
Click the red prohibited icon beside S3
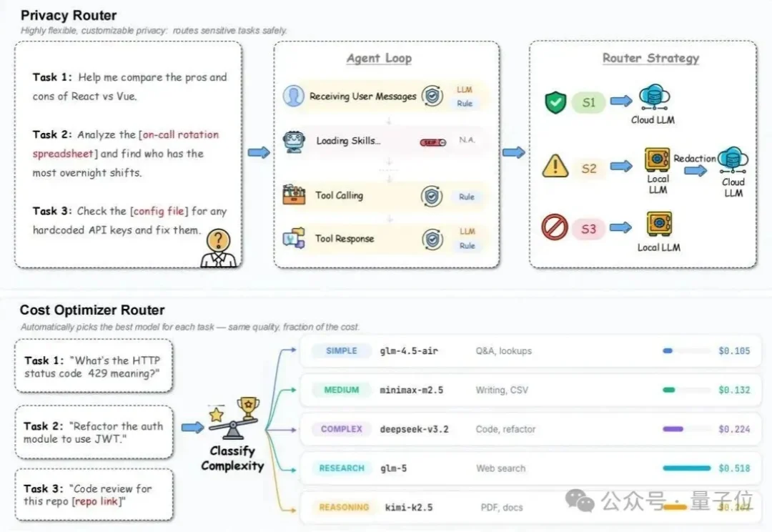click(x=555, y=228)
